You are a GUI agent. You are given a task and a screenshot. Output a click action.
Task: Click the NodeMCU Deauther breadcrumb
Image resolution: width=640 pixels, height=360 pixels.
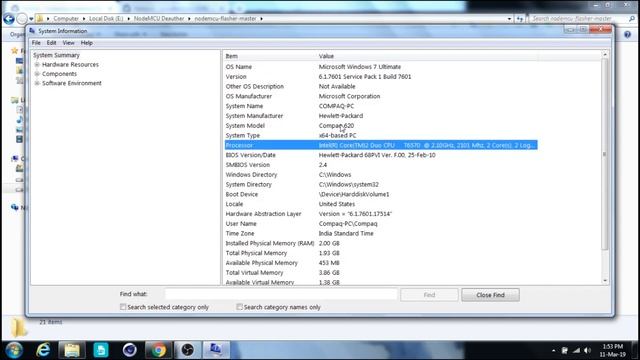pyautogui.click(x=159, y=19)
